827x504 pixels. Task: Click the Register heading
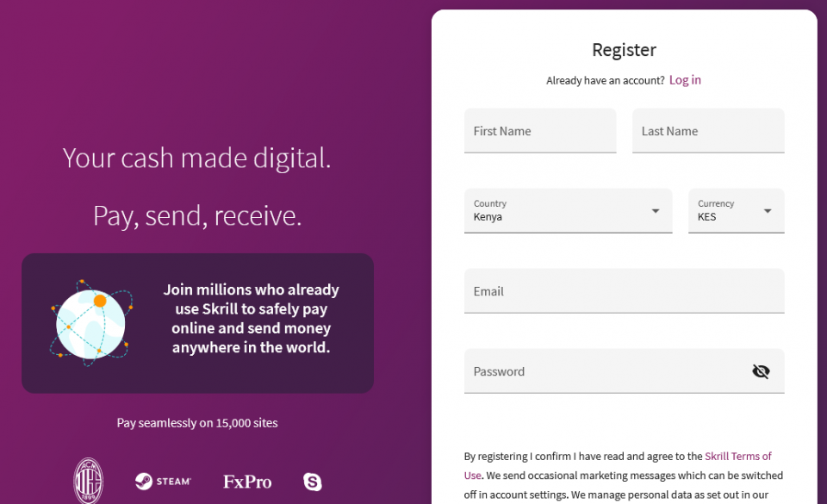(624, 50)
